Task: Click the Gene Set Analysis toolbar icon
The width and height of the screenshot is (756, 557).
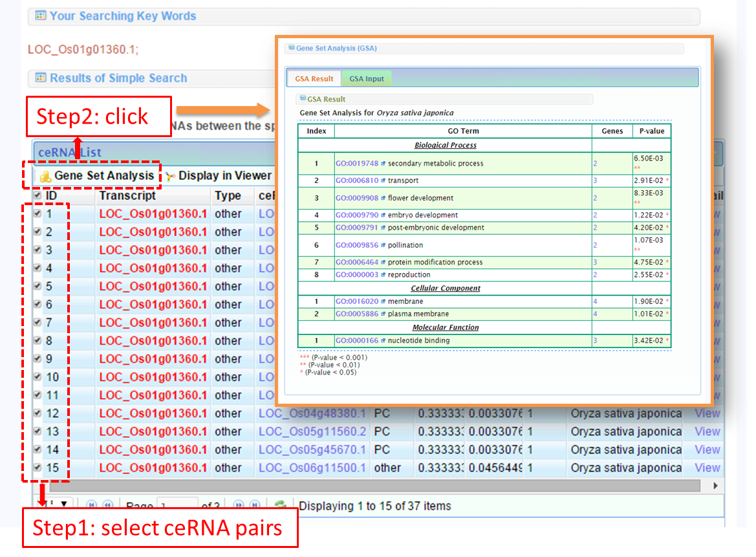Action: tap(45, 176)
